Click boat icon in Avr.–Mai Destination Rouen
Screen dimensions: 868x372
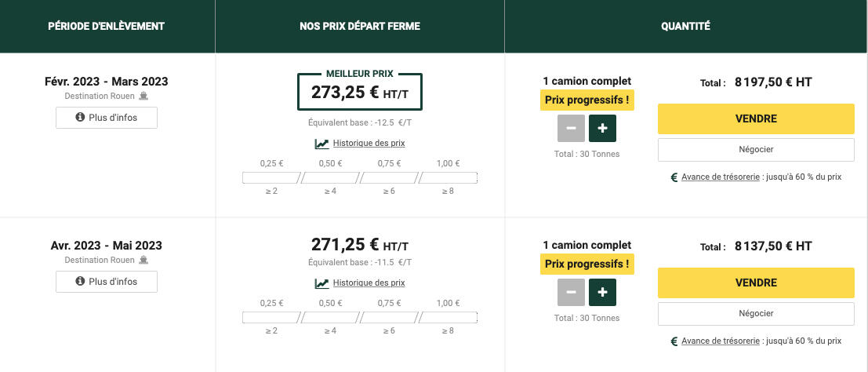click(143, 260)
